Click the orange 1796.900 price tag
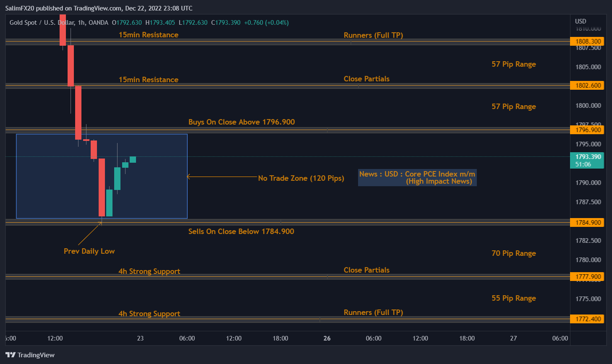Viewport: 612px width, 364px height. click(x=587, y=130)
